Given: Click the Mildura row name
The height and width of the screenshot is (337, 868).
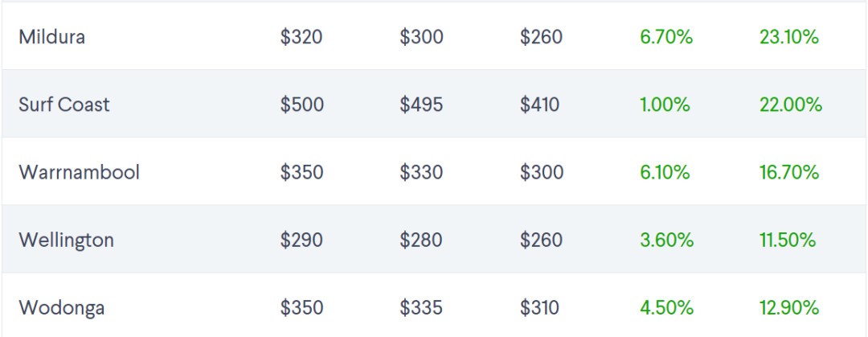Looking at the screenshot, I should [53, 37].
